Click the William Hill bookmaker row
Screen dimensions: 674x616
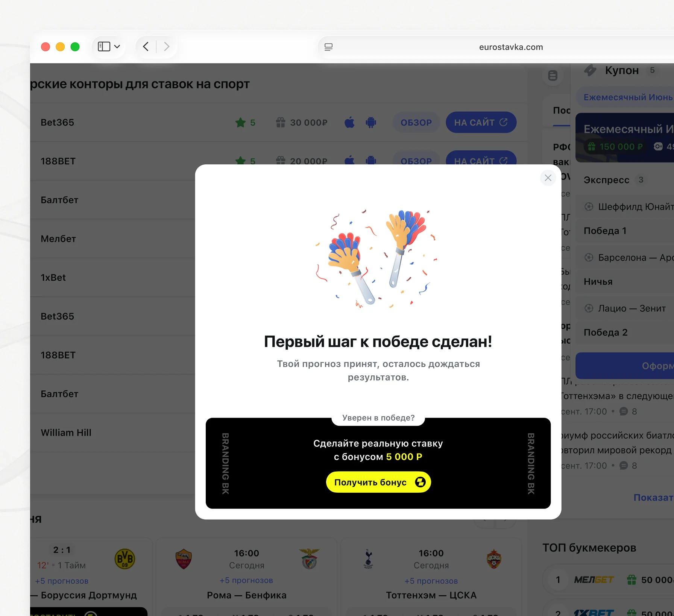113,432
